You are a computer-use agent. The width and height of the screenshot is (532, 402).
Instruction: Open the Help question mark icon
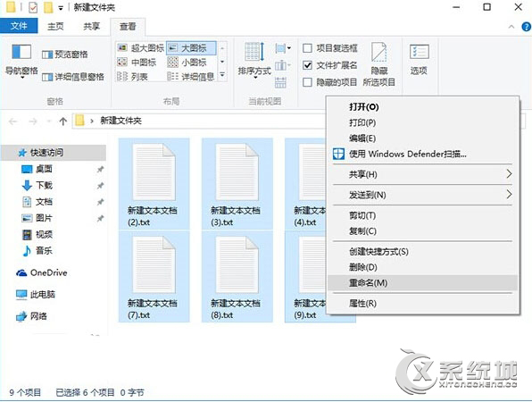pyautogui.click(x=527, y=27)
